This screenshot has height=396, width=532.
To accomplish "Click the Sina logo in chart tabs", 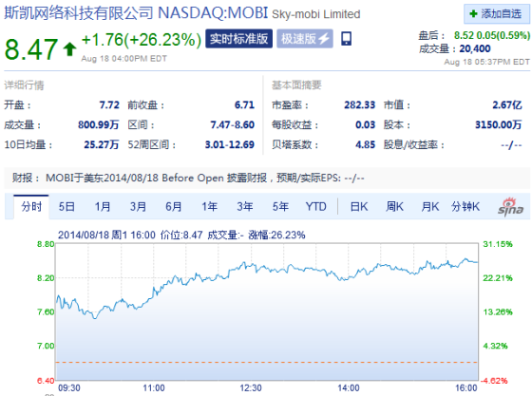I will [511, 206].
